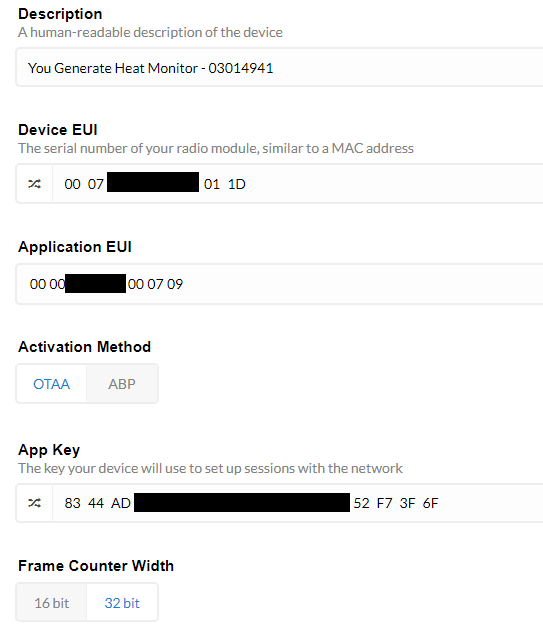This screenshot has width=543, height=642.
Task: Switch activation method to ABP
Action: pyautogui.click(x=122, y=384)
